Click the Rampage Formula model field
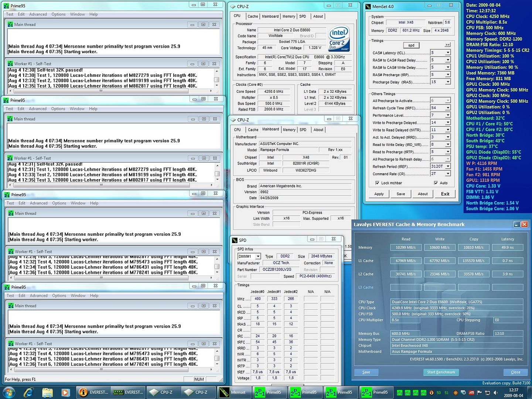 pos(288,150)
